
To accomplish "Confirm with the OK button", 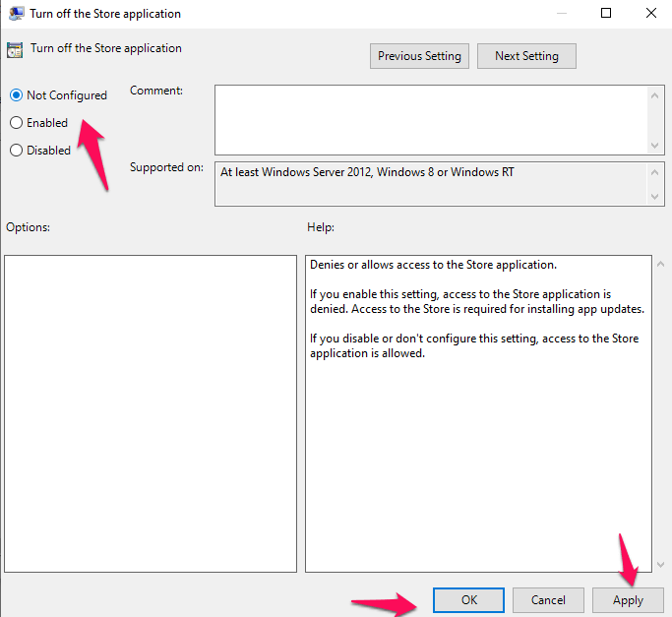I will [x=468, y=600].
